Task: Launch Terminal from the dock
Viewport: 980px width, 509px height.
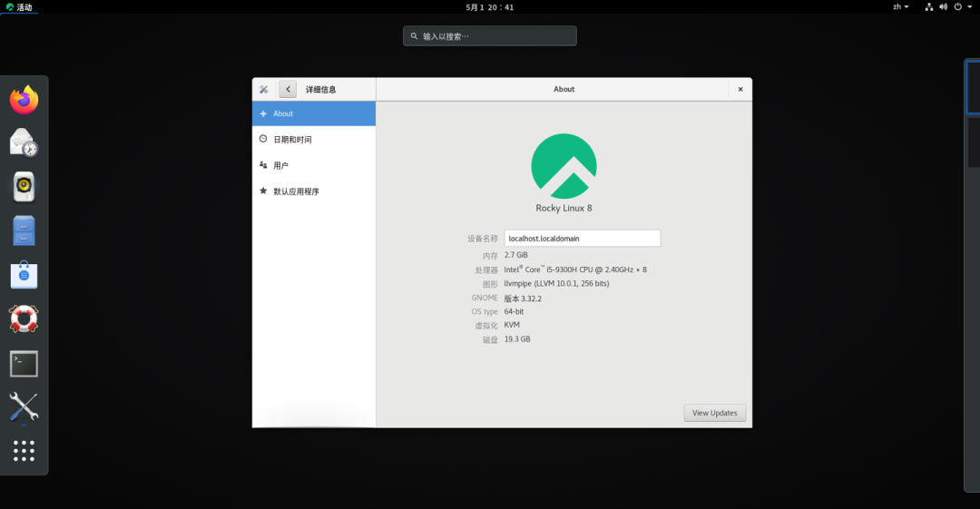Action: (24, 363)
